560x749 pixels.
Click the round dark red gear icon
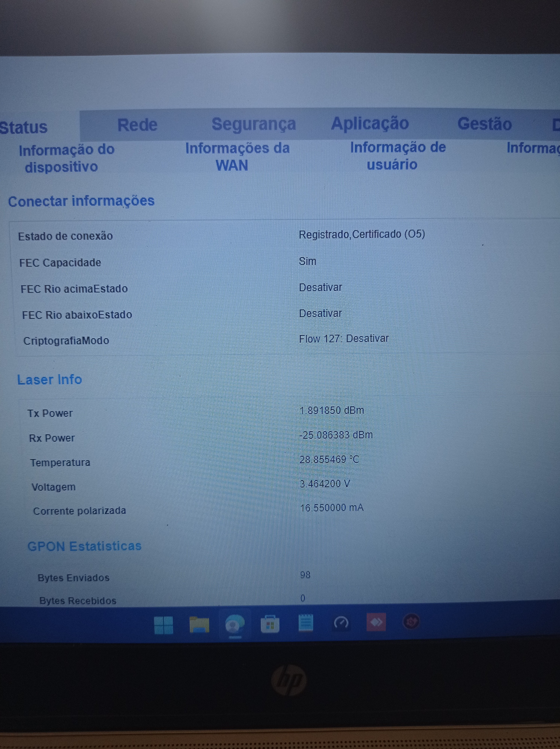(411, 622)
